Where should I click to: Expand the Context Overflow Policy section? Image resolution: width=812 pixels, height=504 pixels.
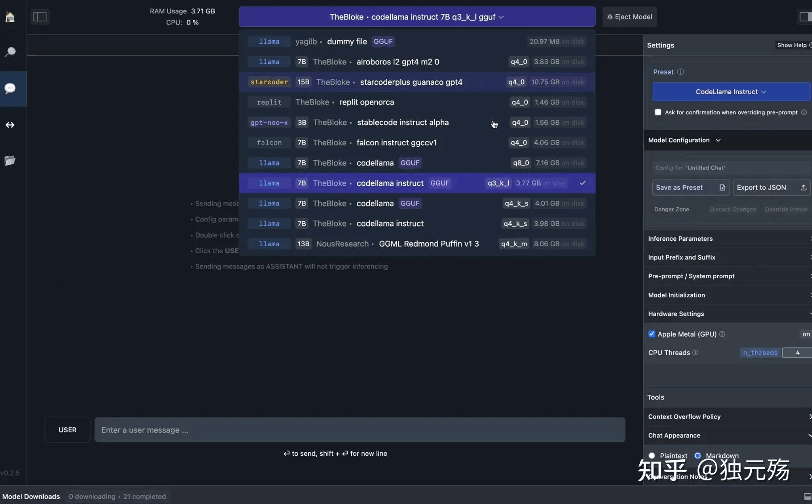tap(728, 417)
